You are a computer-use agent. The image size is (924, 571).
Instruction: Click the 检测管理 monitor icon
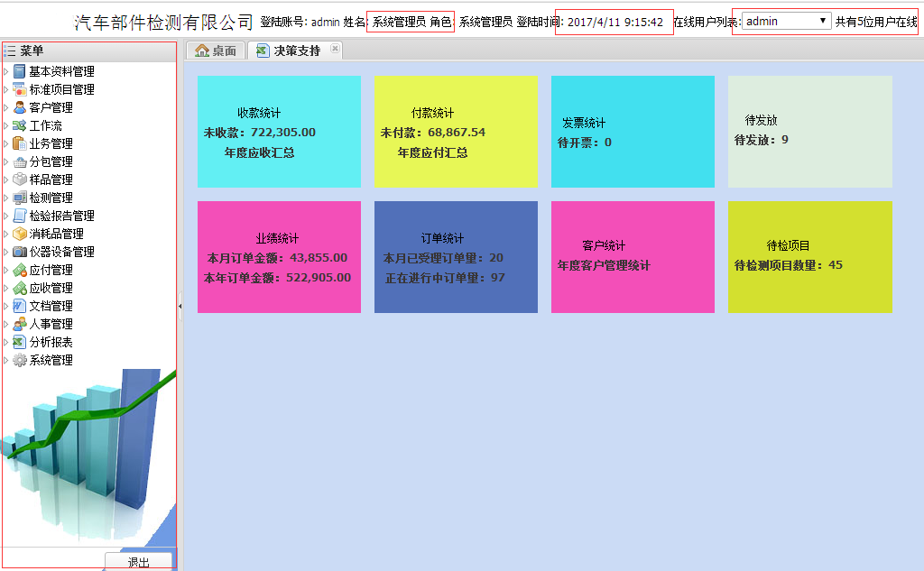[20, 198]
